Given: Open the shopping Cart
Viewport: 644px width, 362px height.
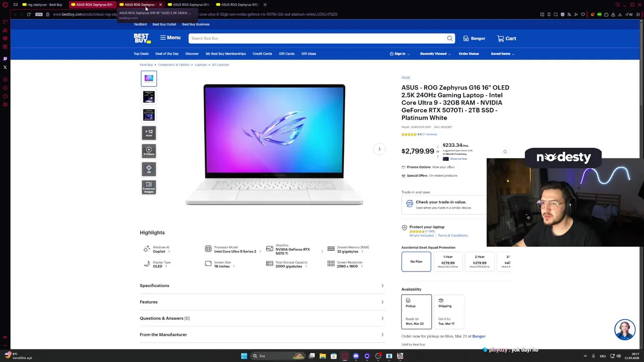Looking at the screenshot, I should [507, 38].
